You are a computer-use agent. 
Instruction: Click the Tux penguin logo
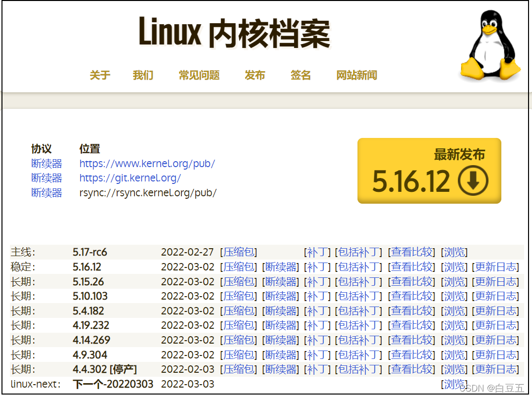click(x=490, y=45)
